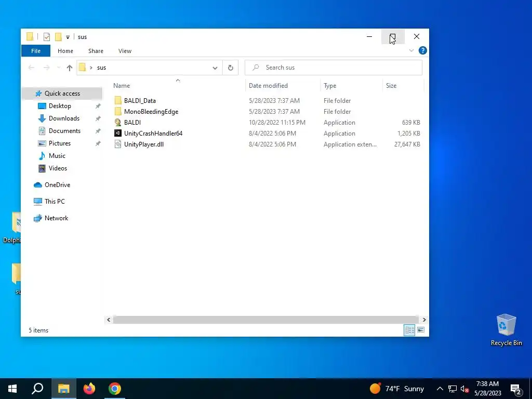532x399 pixels.
Task: Select the UnityPlayer.dll file icon
Action: [x=118, y=144]
